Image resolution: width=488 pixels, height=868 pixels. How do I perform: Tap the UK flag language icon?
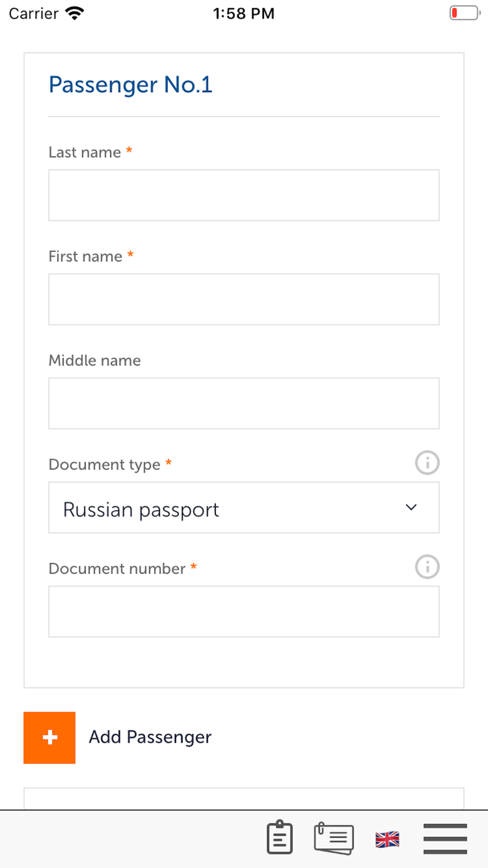(x=387, y=839)
